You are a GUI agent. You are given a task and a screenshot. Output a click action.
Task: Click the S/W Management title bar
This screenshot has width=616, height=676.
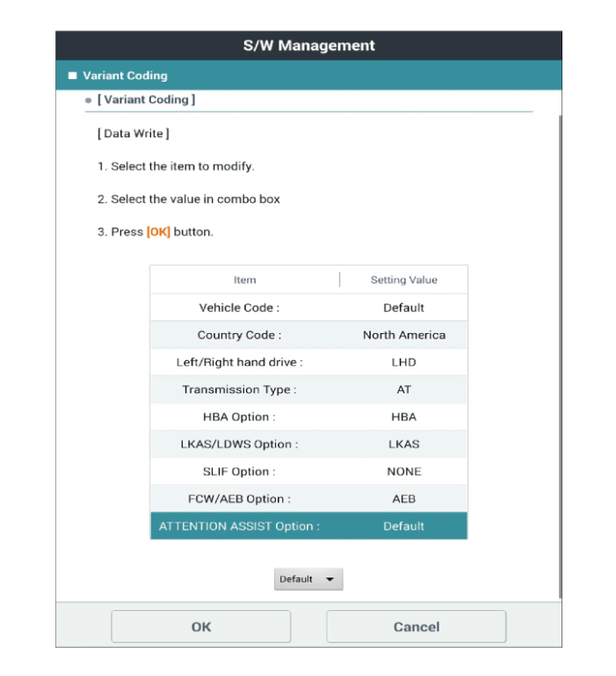point(308,46)
